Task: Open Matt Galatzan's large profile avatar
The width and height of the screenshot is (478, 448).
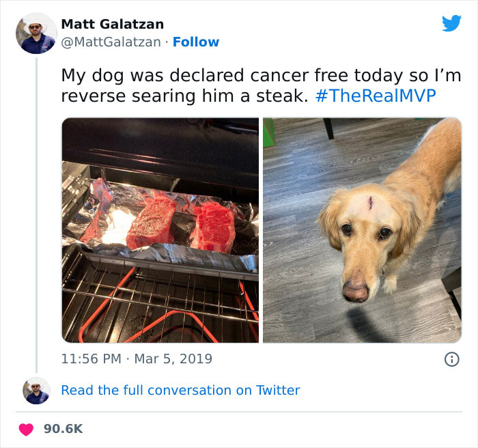Action: tap(36, 33)
